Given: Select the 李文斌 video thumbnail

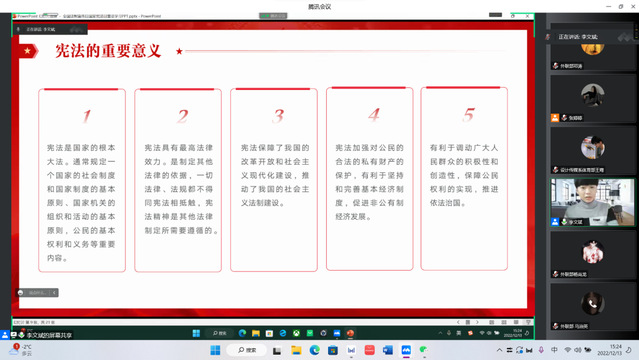Looking at the screenshot, I should 593,202.
